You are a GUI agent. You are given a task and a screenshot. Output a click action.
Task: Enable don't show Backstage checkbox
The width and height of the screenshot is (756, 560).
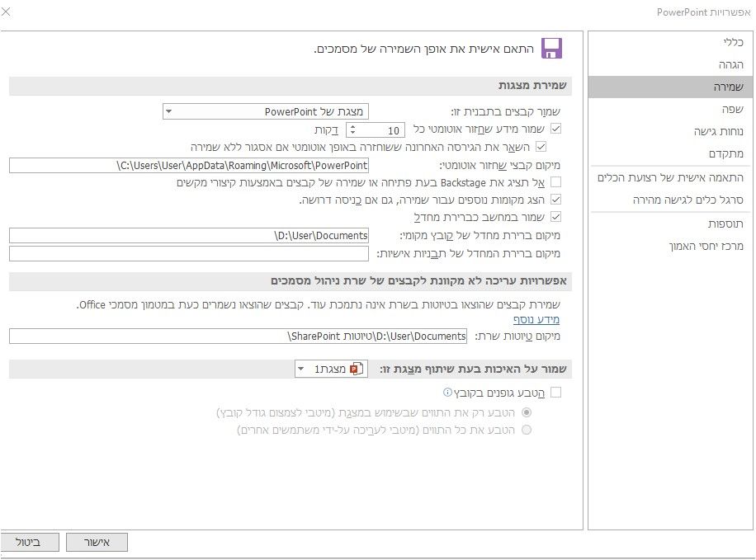pos(556,182)
